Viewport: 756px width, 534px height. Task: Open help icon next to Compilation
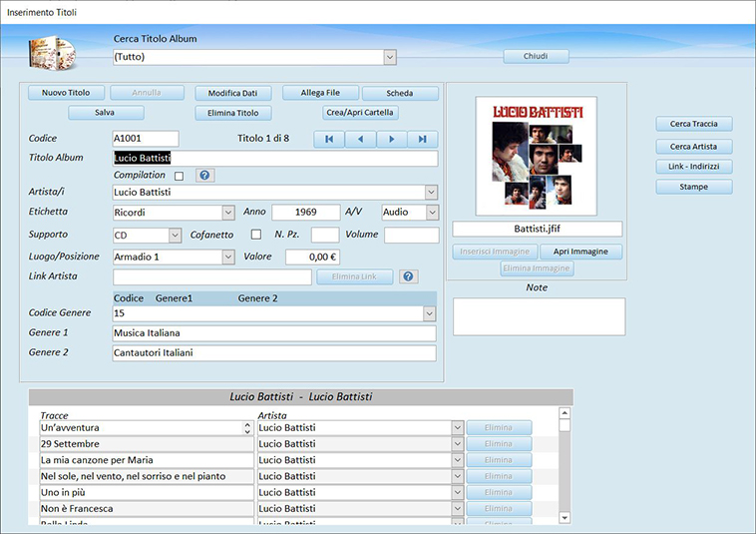(x=204, y=175)
